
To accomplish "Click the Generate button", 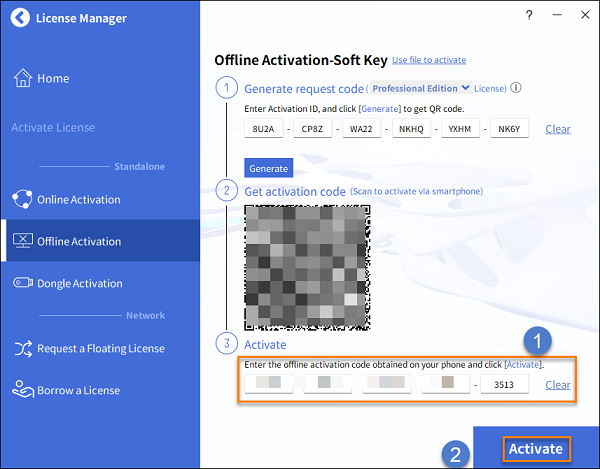I will pos(269,168).
